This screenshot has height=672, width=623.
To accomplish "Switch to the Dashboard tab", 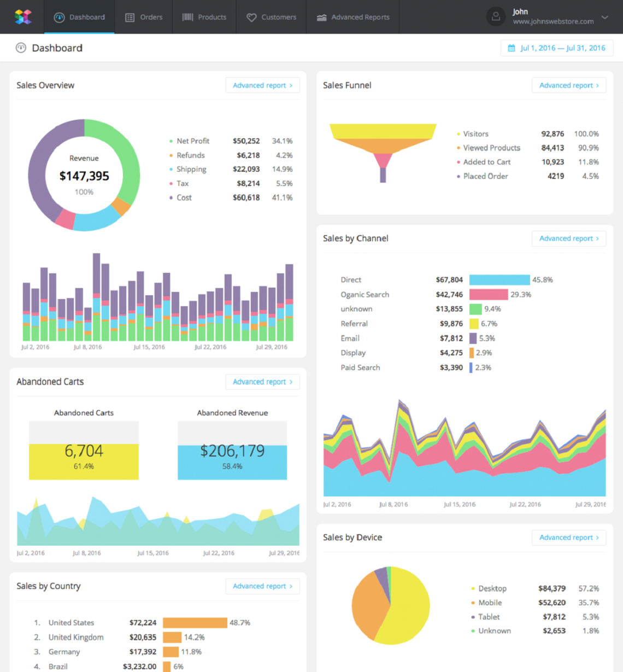I will coord(85,16).
